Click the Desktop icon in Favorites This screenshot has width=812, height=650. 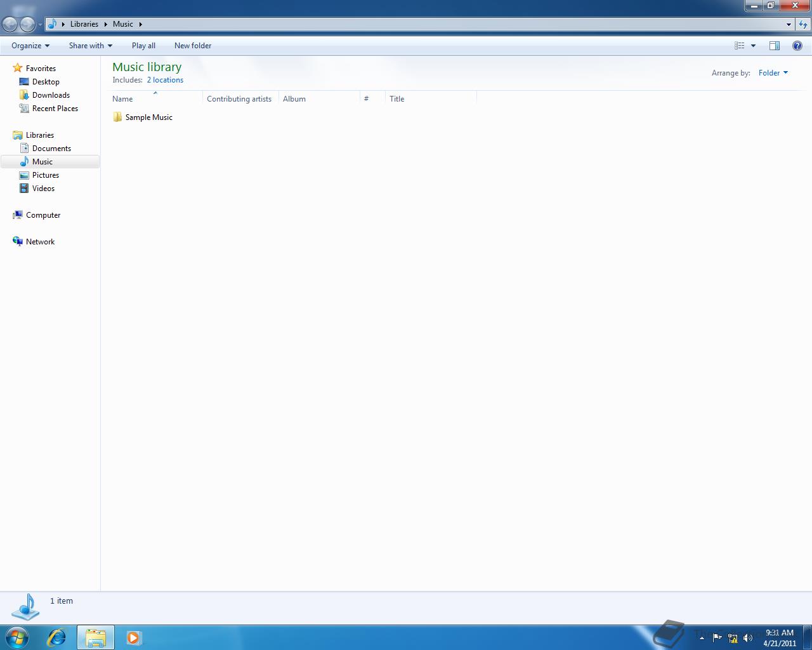(x=24, y=81)
